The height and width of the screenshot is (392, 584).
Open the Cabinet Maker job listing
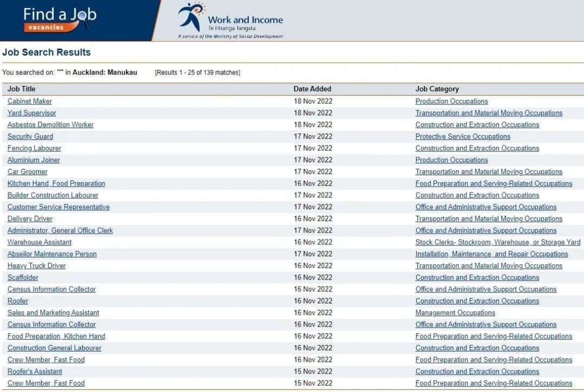coord(30,101)
